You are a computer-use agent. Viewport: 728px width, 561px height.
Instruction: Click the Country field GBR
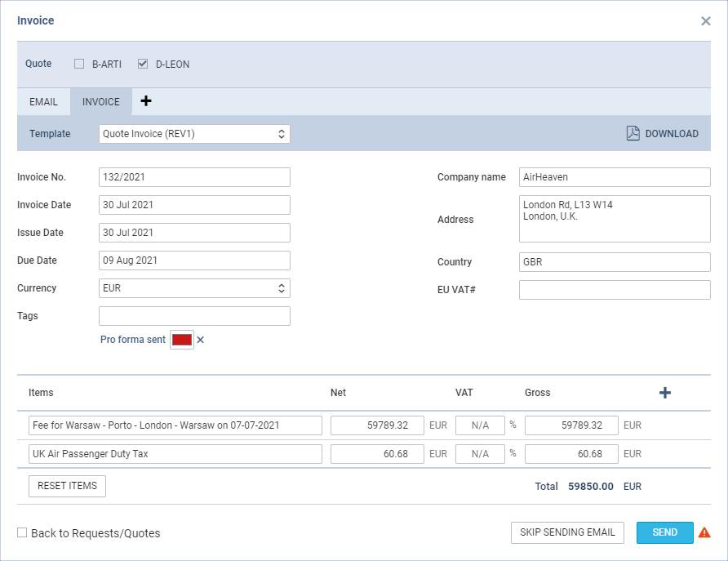click(615, 262)
